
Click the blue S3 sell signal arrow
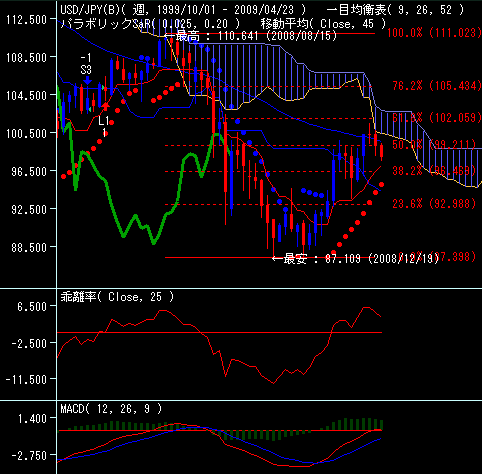(87, 80)
